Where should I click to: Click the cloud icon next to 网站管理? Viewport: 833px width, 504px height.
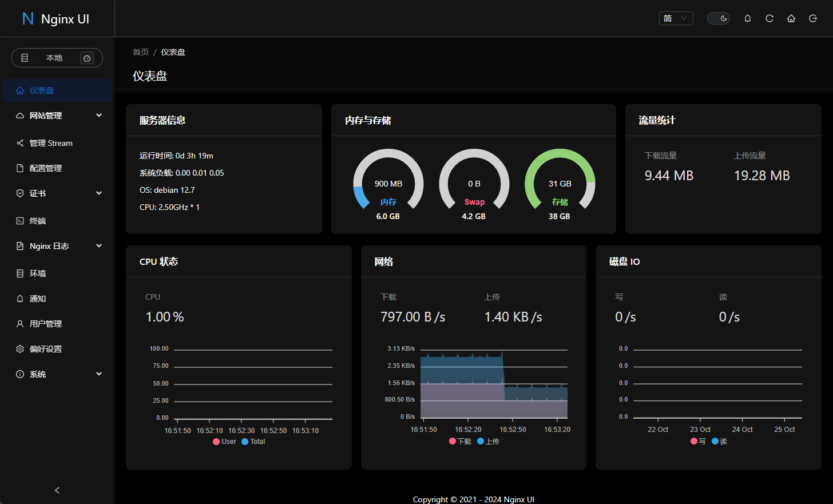click(x=20, y=116)
